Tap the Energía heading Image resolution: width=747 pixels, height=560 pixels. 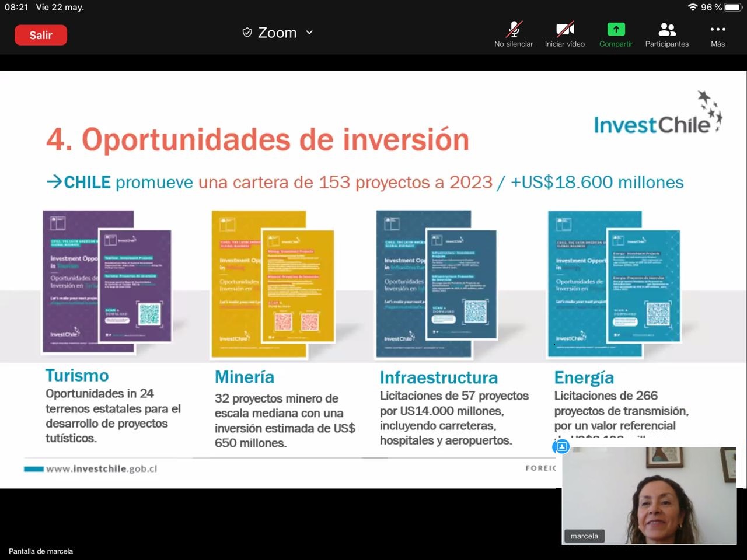click(x=584, y=378)
